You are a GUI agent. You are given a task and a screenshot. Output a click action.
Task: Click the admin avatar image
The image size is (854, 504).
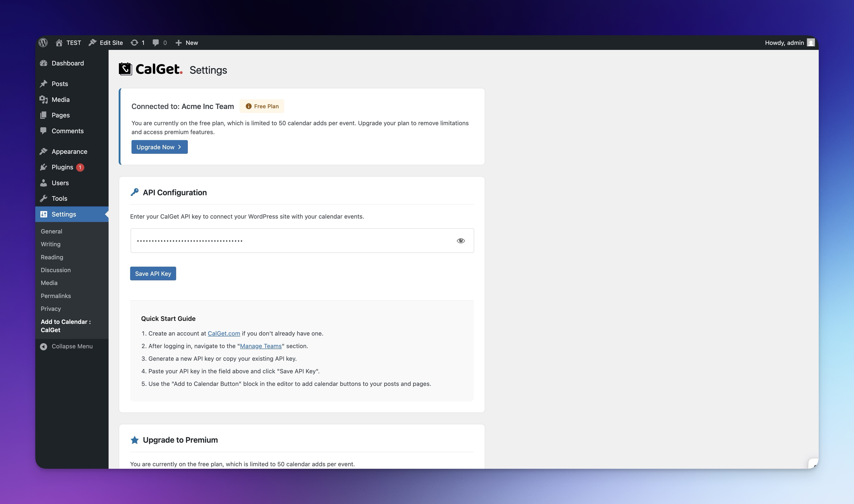coord(811,42)
